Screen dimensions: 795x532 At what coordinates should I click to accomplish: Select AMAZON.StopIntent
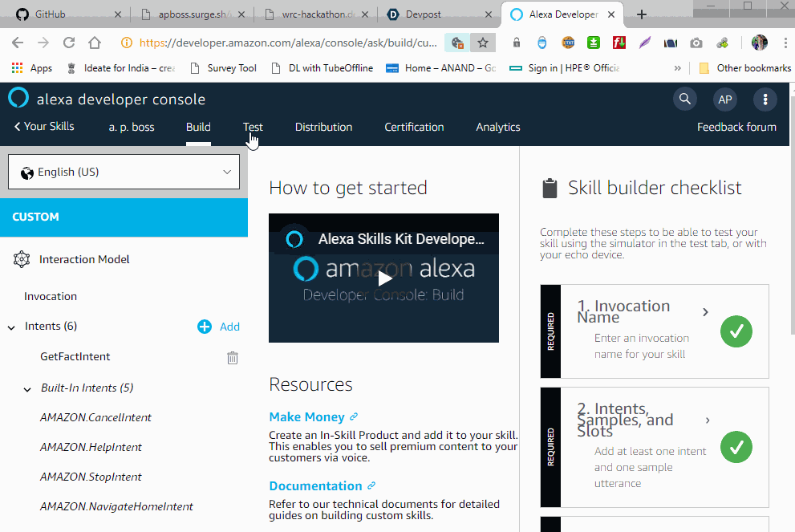point(91,477)
